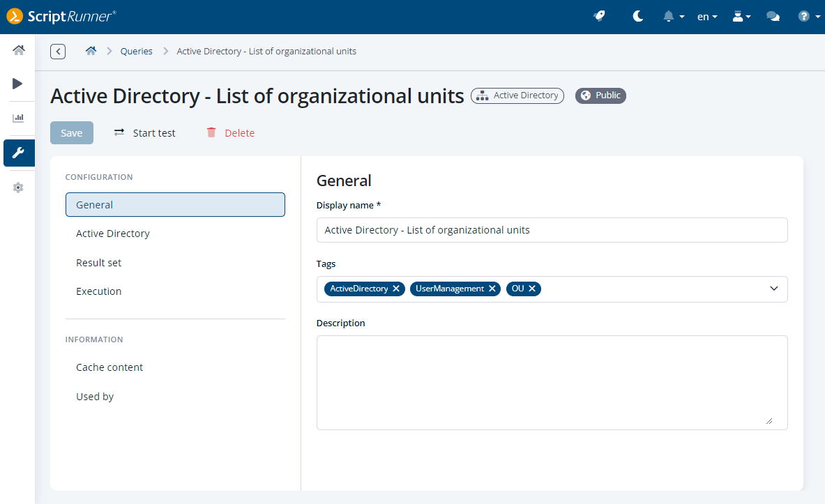
Task: Open the notifications bell menu
Action: pos(674,16)
